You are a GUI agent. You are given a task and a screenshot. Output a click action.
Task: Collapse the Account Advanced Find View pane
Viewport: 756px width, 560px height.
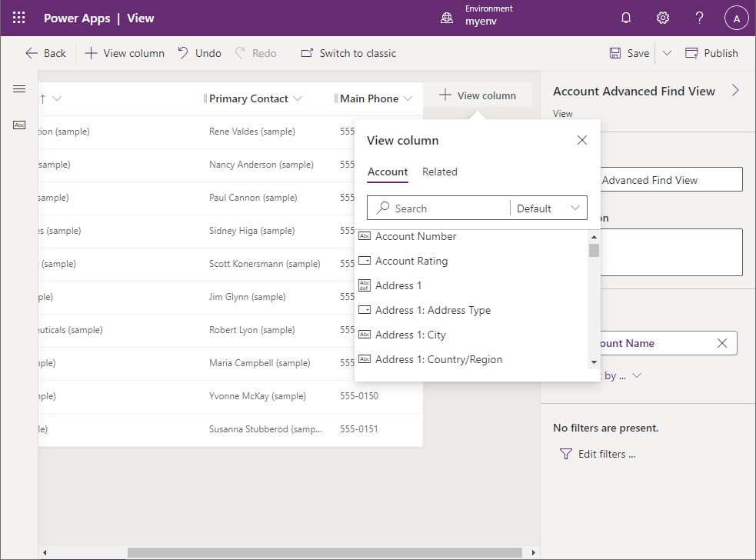[x=735, y=90]
